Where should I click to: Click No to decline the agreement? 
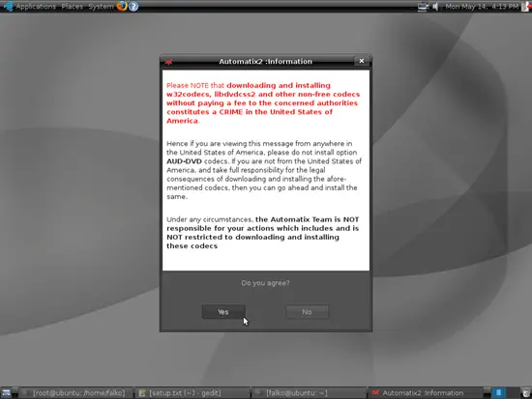pyautogui.click(x=307, y=312)
